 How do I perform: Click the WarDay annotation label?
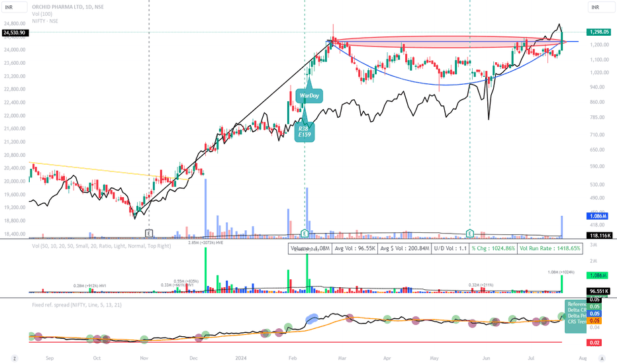(309, 95)
